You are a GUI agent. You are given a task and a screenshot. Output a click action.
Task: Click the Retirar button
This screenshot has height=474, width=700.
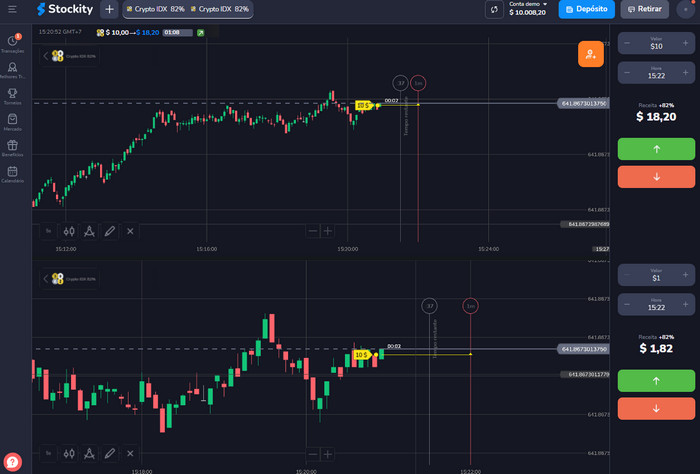645,9
